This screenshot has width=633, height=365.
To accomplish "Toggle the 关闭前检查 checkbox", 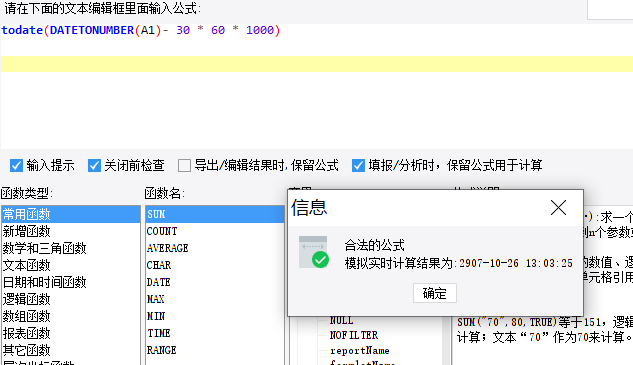I will tap(94, 165).
